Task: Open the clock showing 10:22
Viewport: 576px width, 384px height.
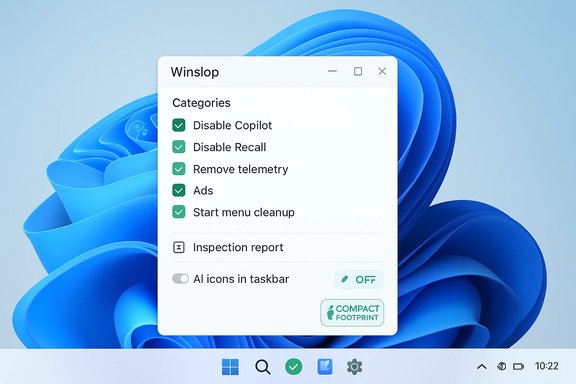Action: point(547,366)
